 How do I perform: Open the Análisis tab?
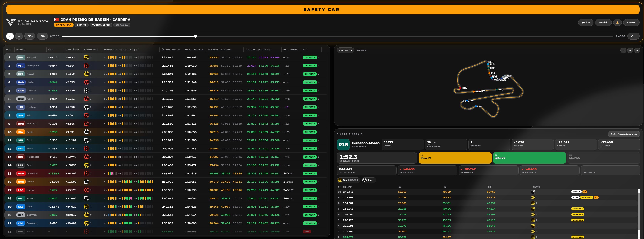[x=603, y=22]
